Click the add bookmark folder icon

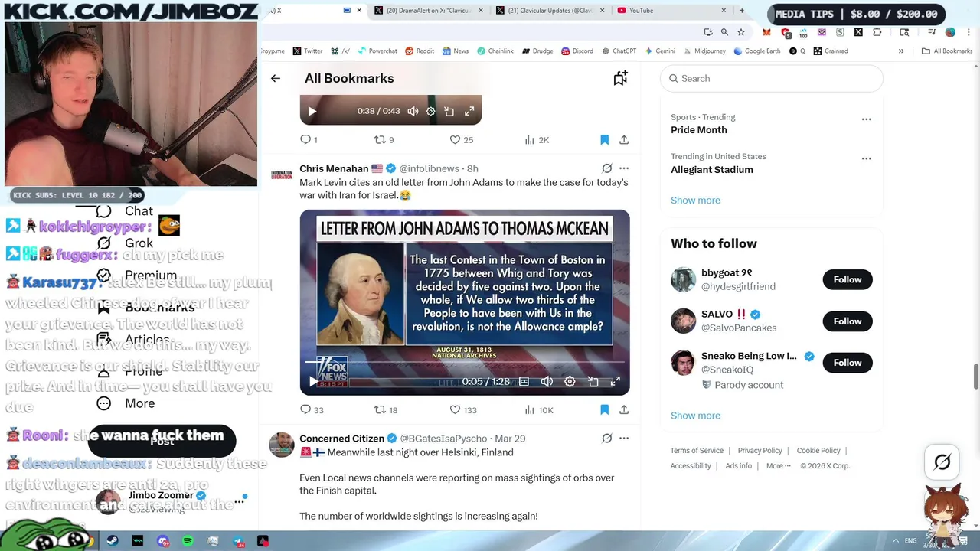pos(620,78)
